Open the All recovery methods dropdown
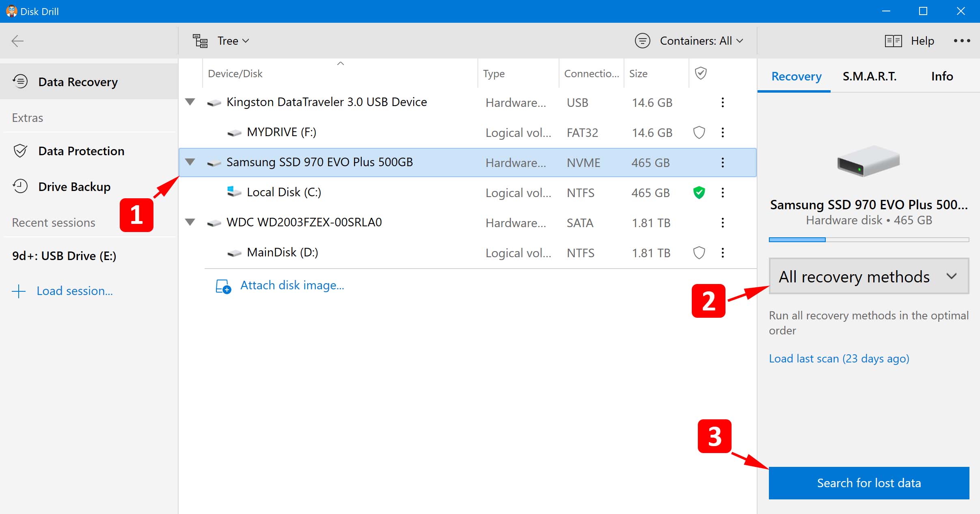This screenshot has height=514, width=980. tap(869, 276)
